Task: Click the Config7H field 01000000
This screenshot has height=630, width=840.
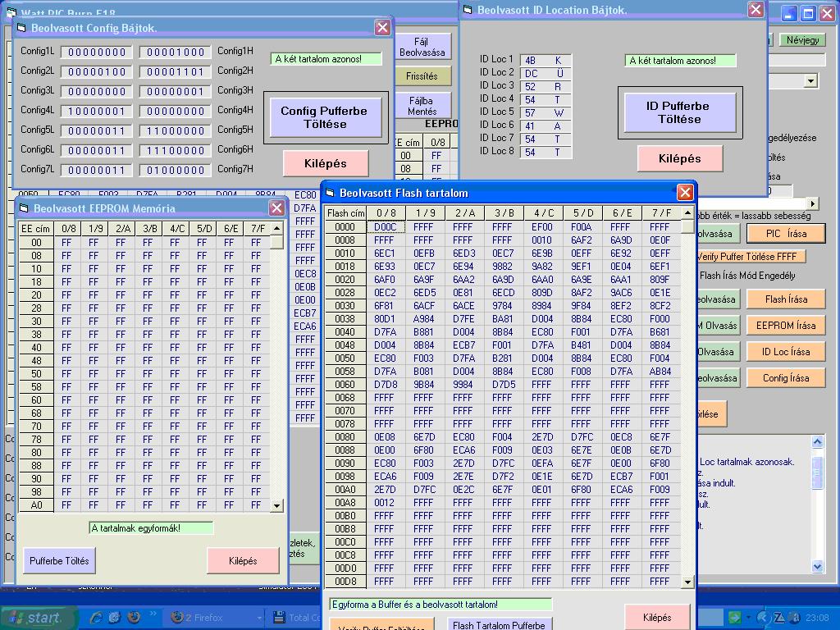Action: (176, 171)
